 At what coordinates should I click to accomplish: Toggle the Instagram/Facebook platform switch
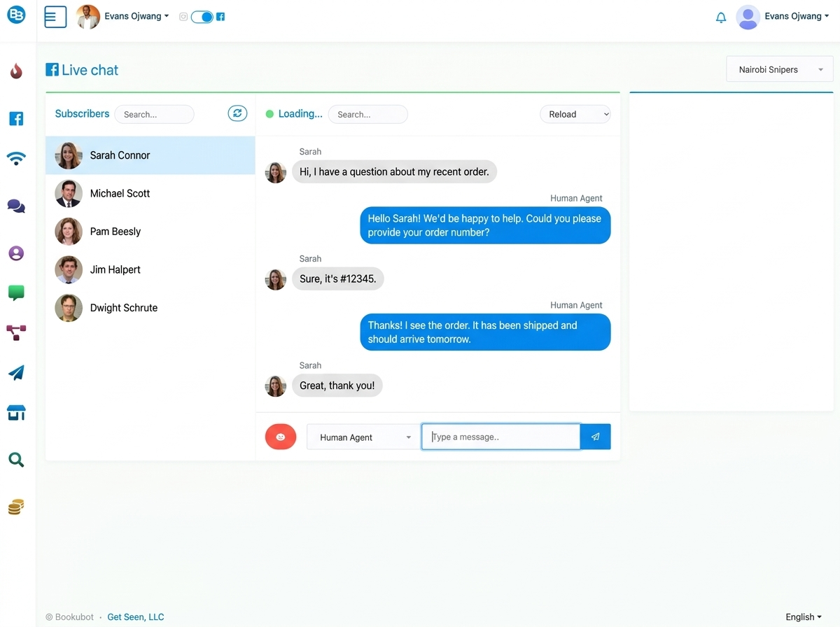coord(202,17)
